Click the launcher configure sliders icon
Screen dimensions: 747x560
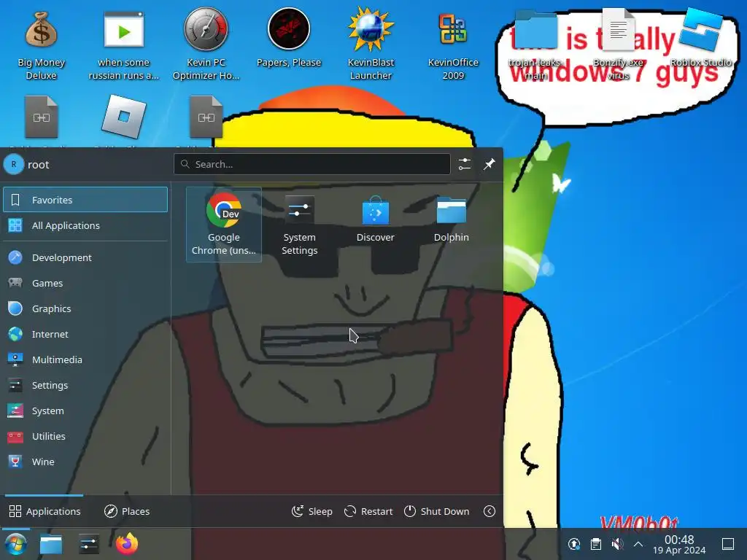pyautogui.click(x=465, y=164)
